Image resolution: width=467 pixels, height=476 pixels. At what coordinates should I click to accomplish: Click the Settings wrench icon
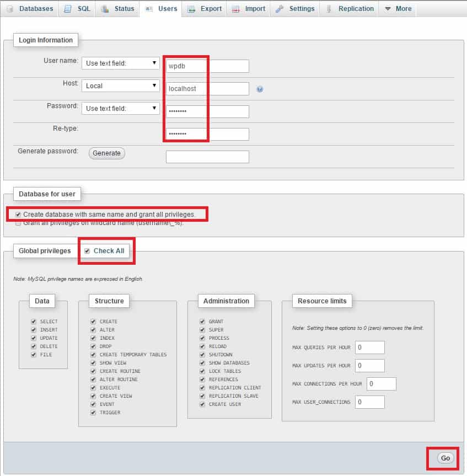coord(280,9)
